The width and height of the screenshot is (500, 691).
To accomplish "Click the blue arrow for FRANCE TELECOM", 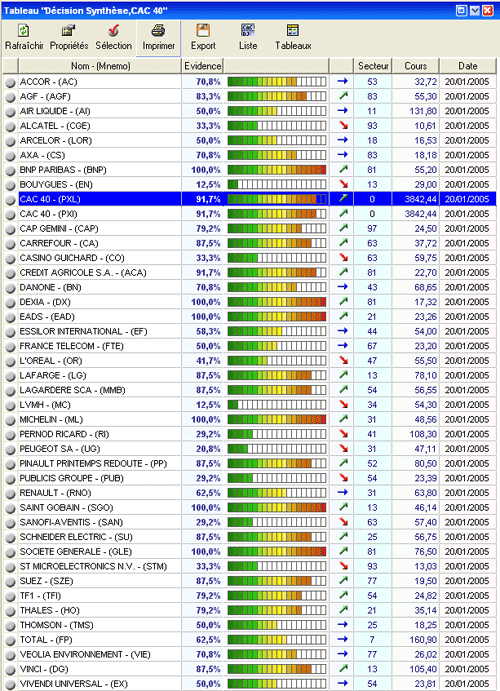I will coord(342,346).
